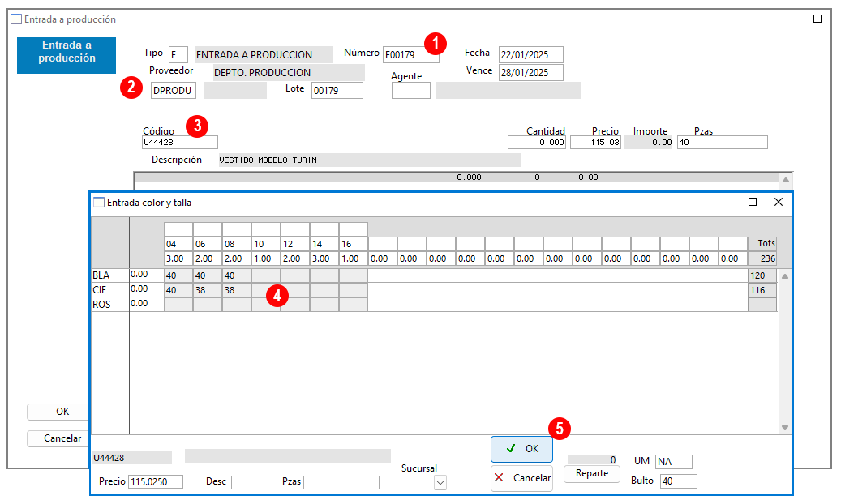Image resolution: width=841 pixels, height=504 pixels.
Task: Select the BLA row cell under size 08
Action: (237, 275)
